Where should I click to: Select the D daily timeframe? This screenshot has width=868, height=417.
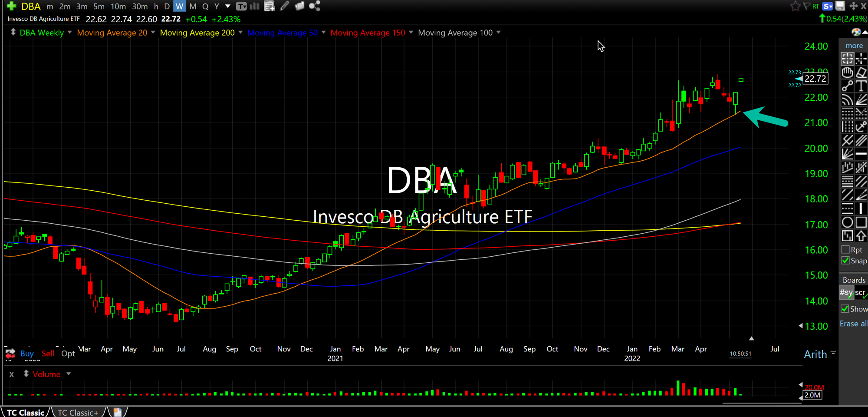pyautogui.click(x=167, y=7)
